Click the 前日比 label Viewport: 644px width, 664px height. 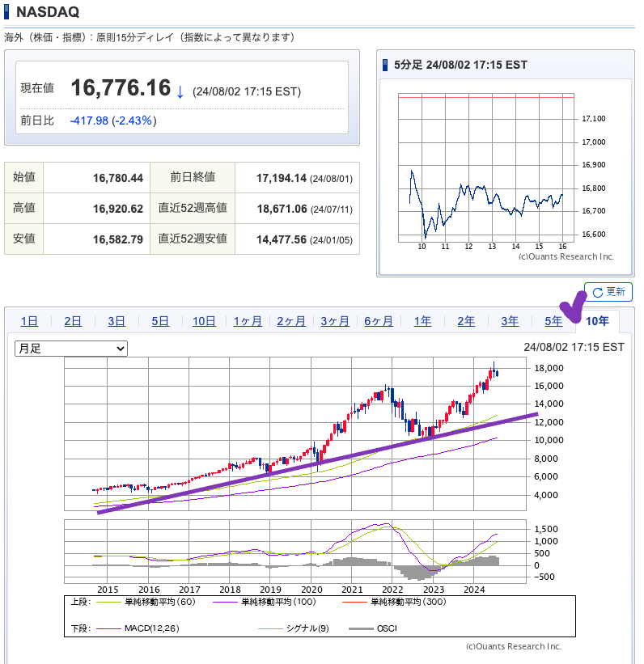click(x=37, y=121)
